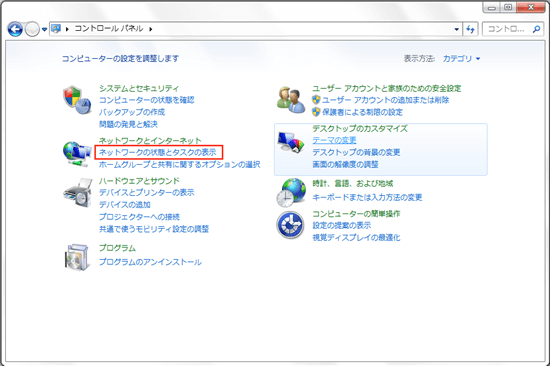Open 保護者による制限の設定 link

point(362,112)
